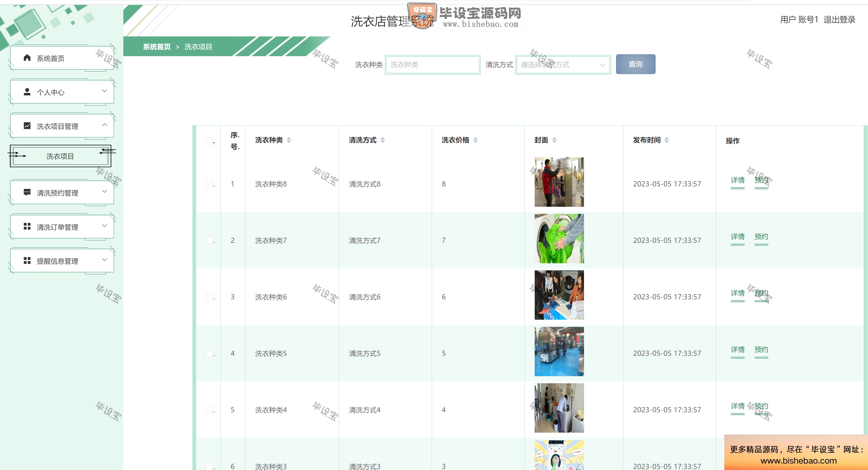Open the 清洗订单管理 sidebar menu

(x=62, y=227)
